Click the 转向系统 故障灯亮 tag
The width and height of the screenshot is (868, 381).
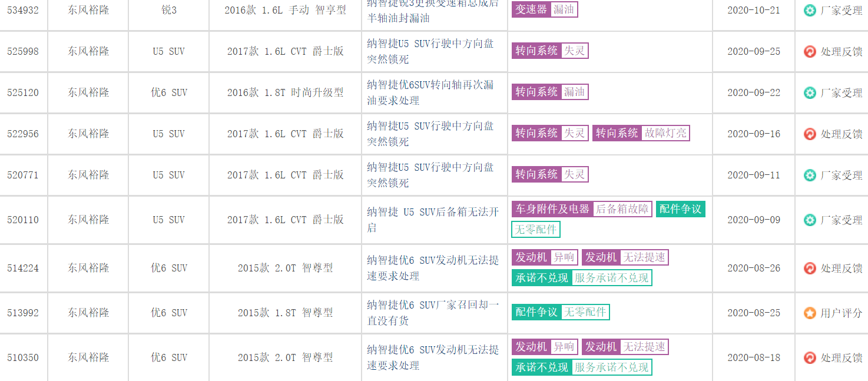click(641, 133)
